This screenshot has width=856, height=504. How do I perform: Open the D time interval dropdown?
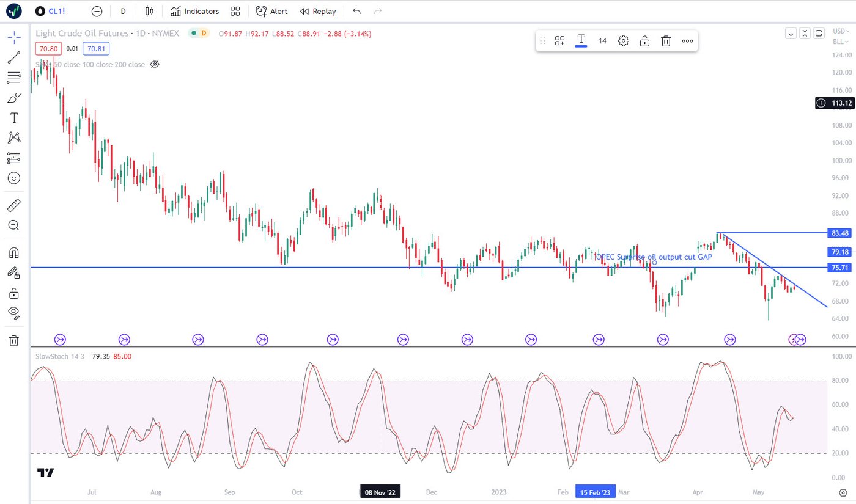124,11
